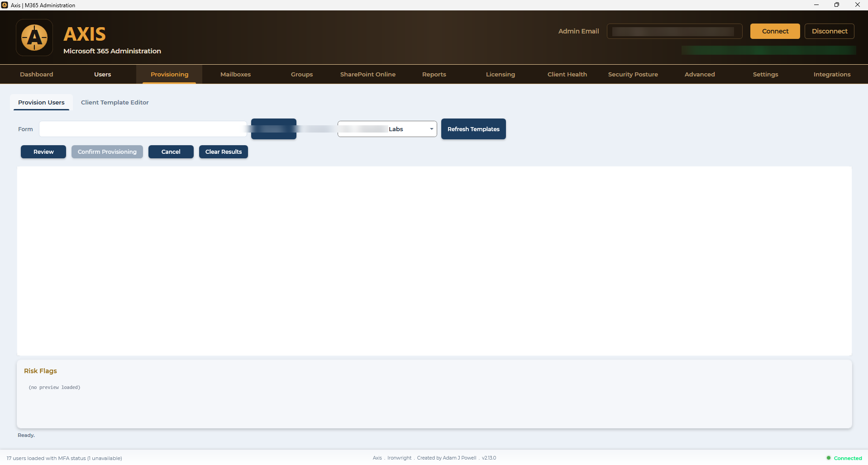Click the Review button
This screenshot has width=868, height=465.
[43, 152]
